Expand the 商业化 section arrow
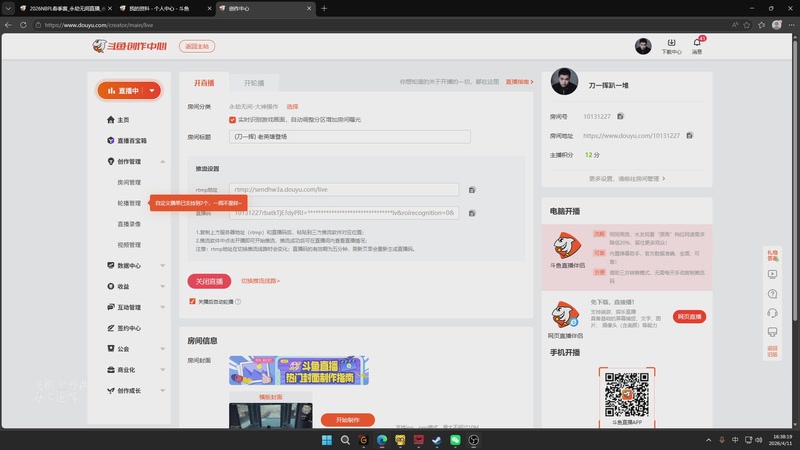The height and width of the screenshot is (450, 800). tap(162, 370)
